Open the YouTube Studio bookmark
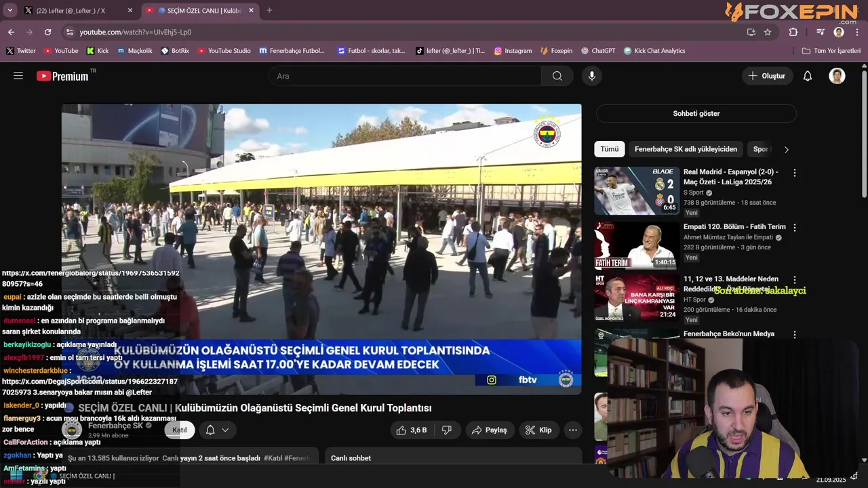Image resolution: width=868 pixels, height=488 pixels. [x=224, y=51]
